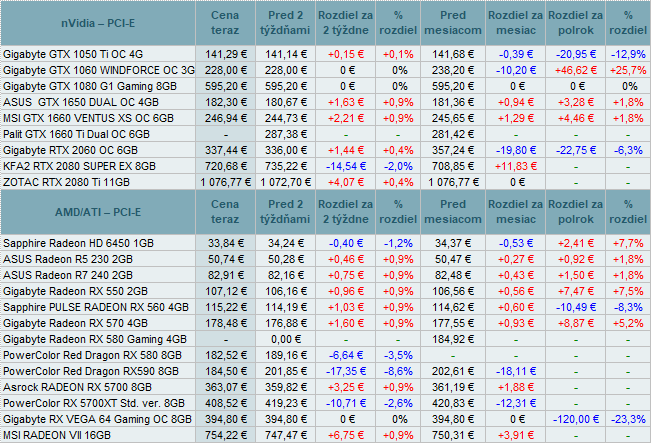Viewport: 651px width, 443px height.
Task: Select PowerColor Red Dragon RX 580 8GB
Action: tap(93, 355)
